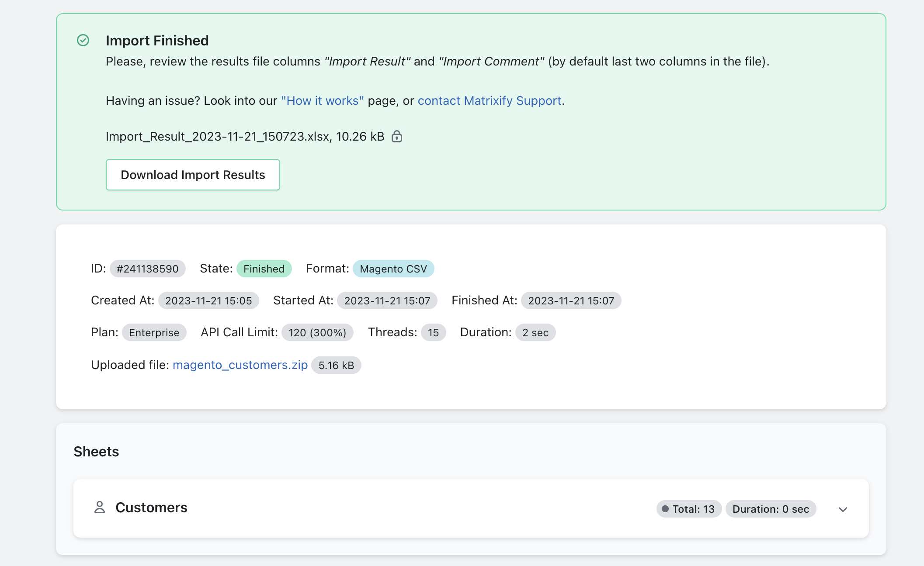
Task: Click the Enterprise plan badge
Action: (154, 333)
